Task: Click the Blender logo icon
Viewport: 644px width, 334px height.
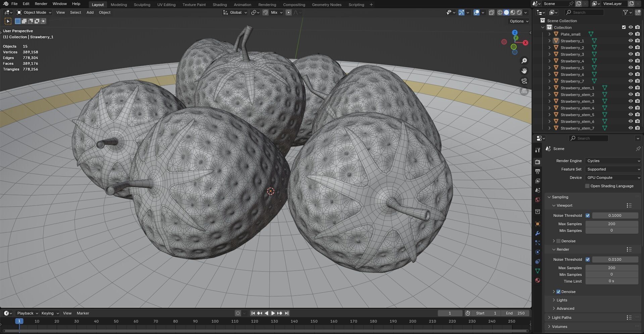Action: 6,4
